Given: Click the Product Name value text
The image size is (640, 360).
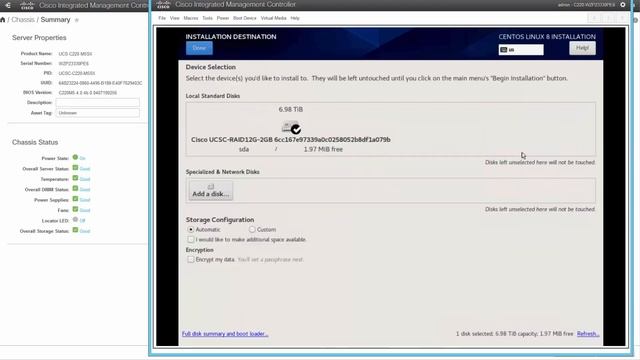Looking at the screenshot, I should point(76,54).
